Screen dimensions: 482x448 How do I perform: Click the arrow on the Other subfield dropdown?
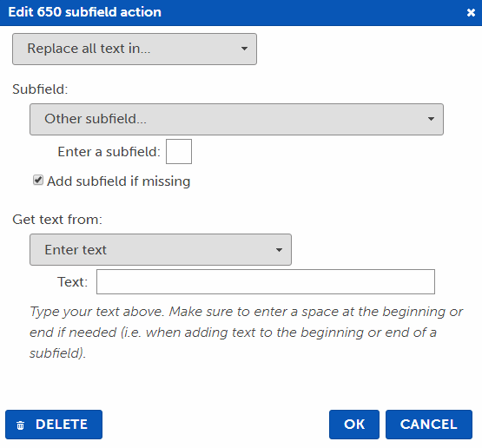point(431,119)
